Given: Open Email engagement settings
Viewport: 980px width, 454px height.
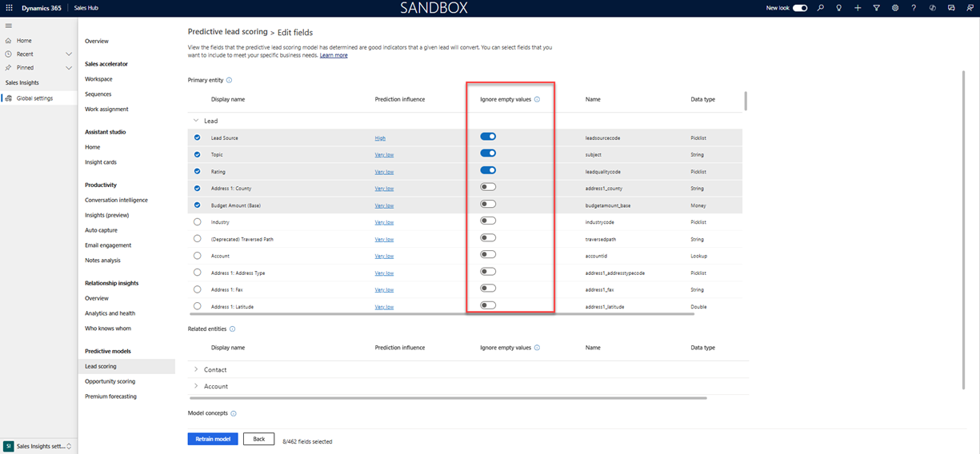Looking at the screenshot, I should click(x=108, y=245).
